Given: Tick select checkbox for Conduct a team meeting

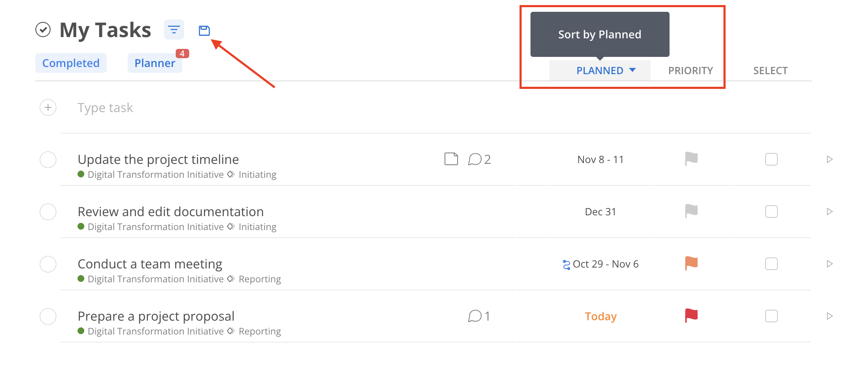Looking at the screenshot, I should [x=772, y=264].
